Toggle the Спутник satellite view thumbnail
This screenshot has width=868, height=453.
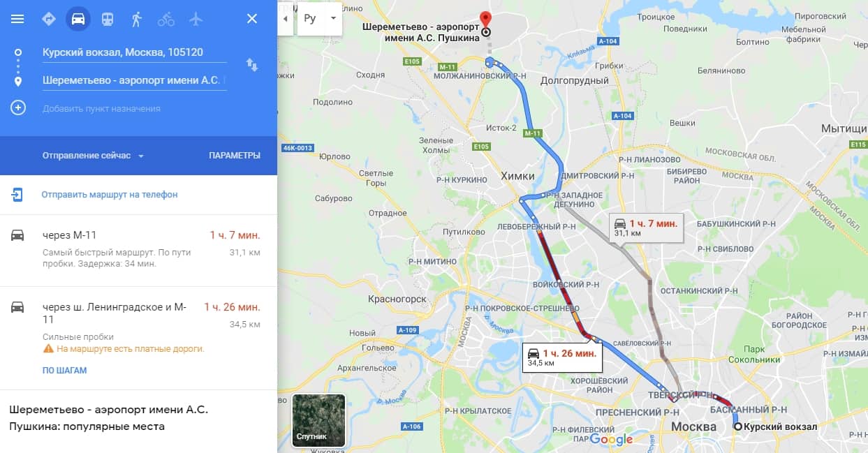point(319,419)
